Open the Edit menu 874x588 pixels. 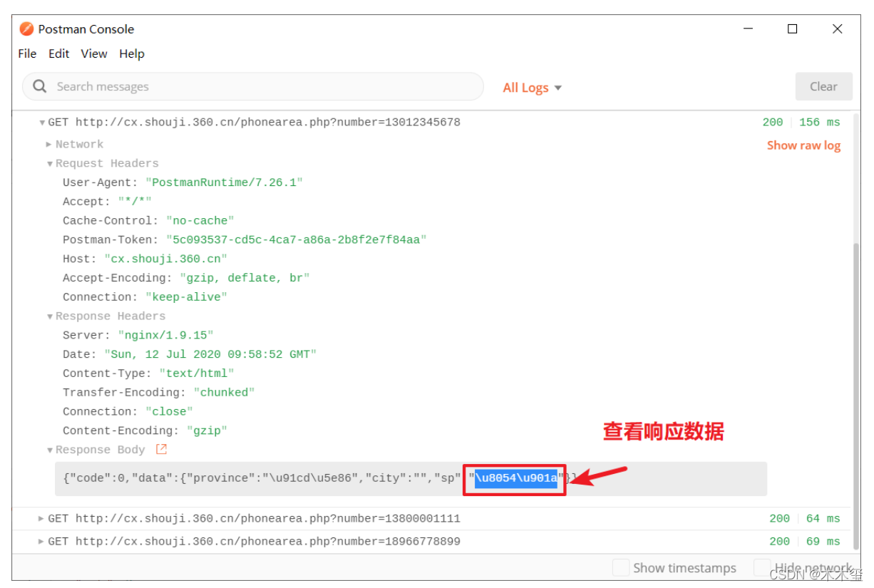59,53
